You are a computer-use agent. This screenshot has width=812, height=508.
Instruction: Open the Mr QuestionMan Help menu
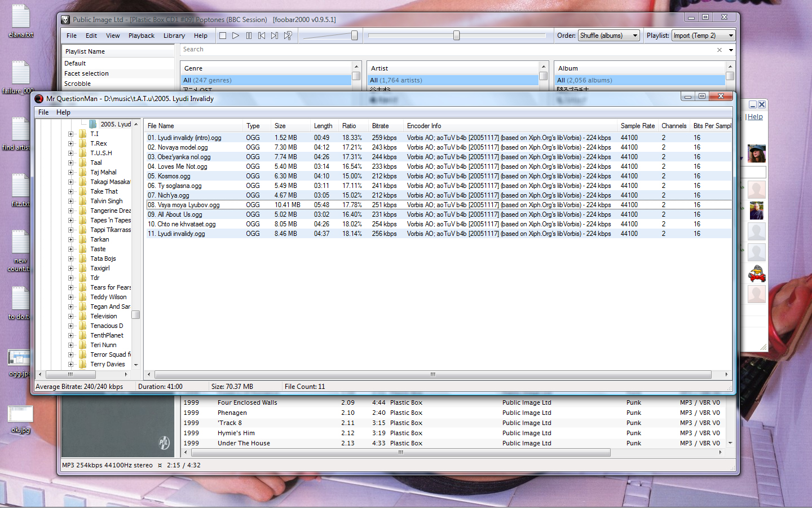(63, 112)
